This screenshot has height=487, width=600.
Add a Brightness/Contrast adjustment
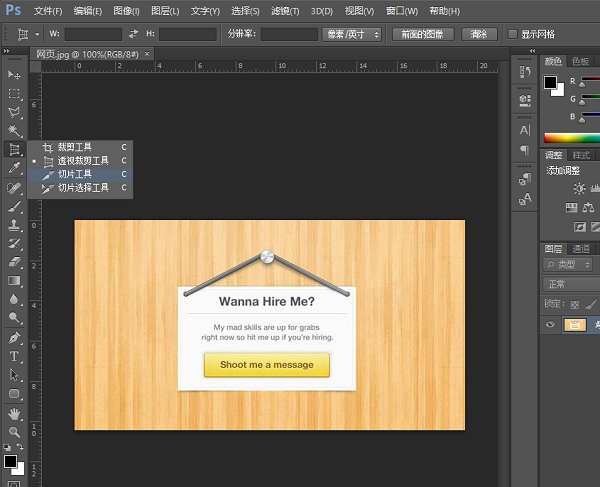[x=579, y=189]
